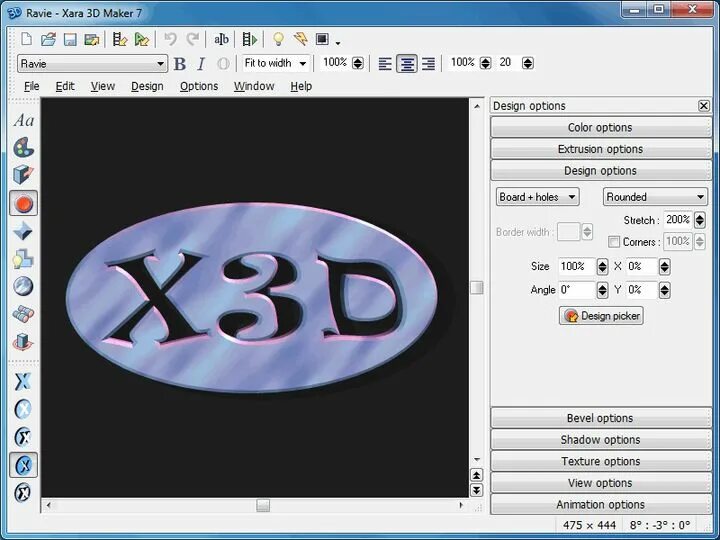Toggle Bold text formatting
This screenshot has height=540, width=720.
[x=180, y=64]
